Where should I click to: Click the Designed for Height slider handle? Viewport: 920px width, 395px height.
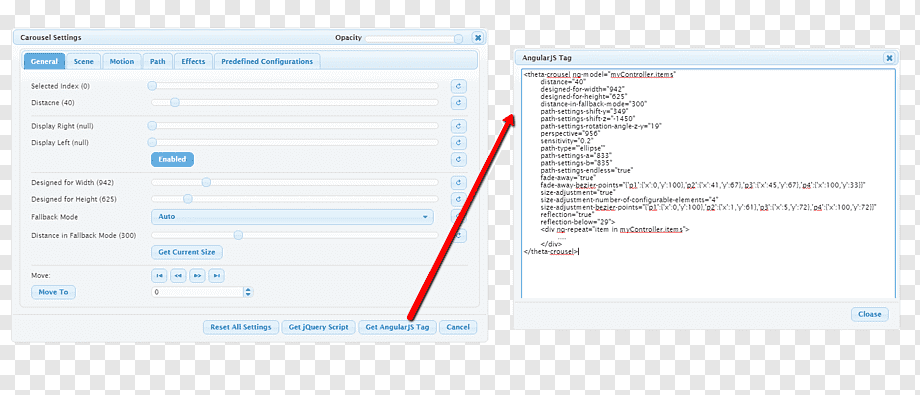pyautogui.click(x=188, y=199)
